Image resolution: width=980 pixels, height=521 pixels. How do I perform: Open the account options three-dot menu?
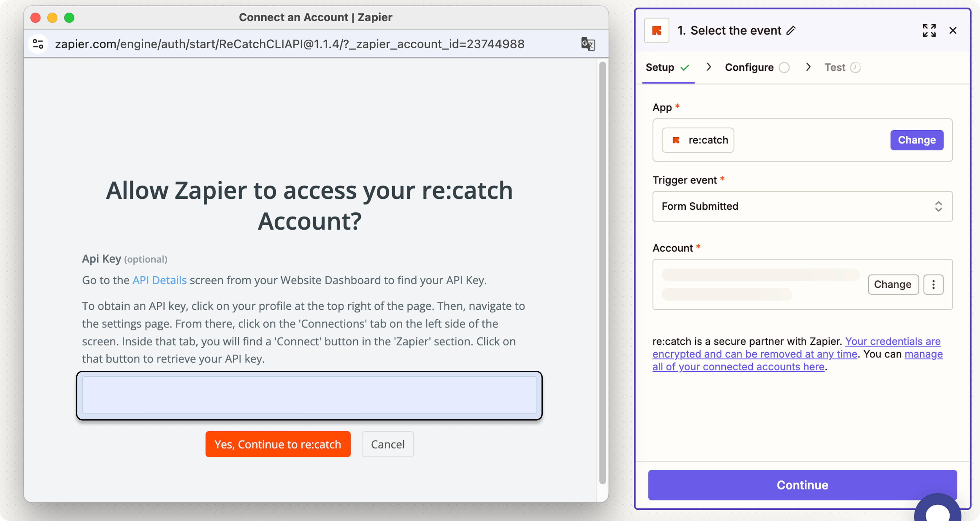933,285
